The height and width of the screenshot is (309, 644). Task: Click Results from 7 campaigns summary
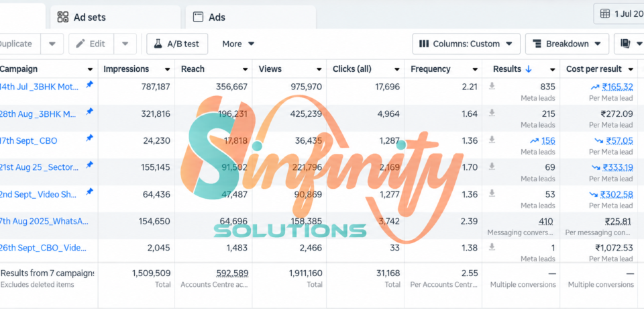tap(47, 273)
